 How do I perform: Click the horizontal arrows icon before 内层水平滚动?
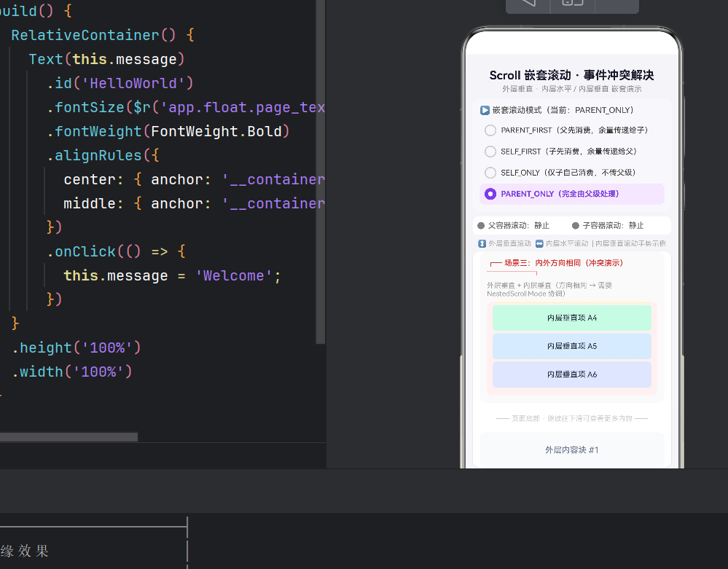(539, 243)
